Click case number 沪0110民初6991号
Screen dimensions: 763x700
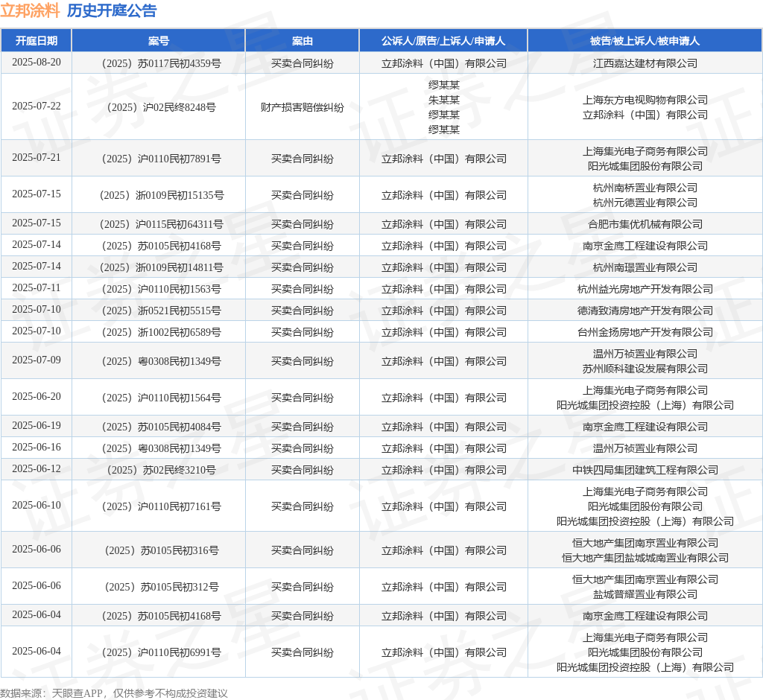tap(161, 652)
